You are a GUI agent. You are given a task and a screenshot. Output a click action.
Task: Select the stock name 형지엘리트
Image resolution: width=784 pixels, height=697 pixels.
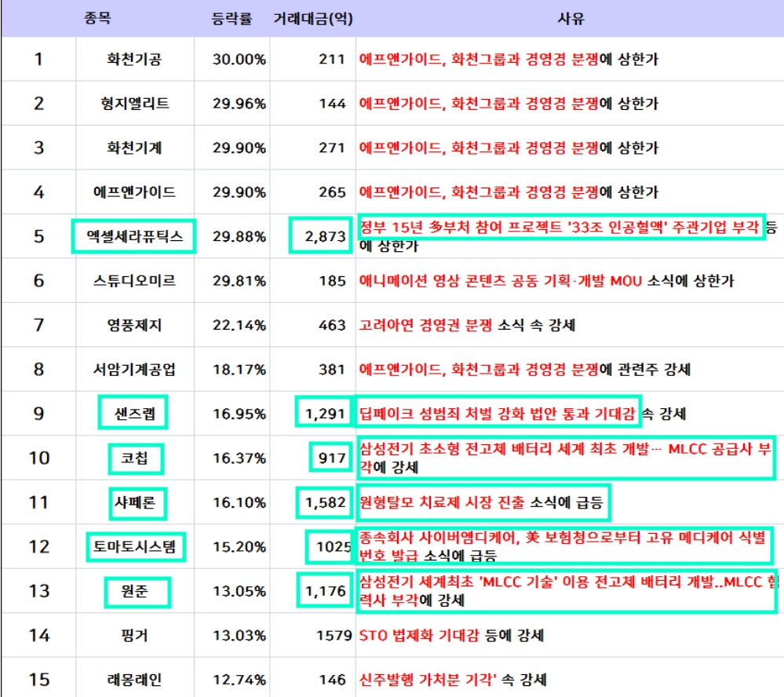[x=134, y=103]
